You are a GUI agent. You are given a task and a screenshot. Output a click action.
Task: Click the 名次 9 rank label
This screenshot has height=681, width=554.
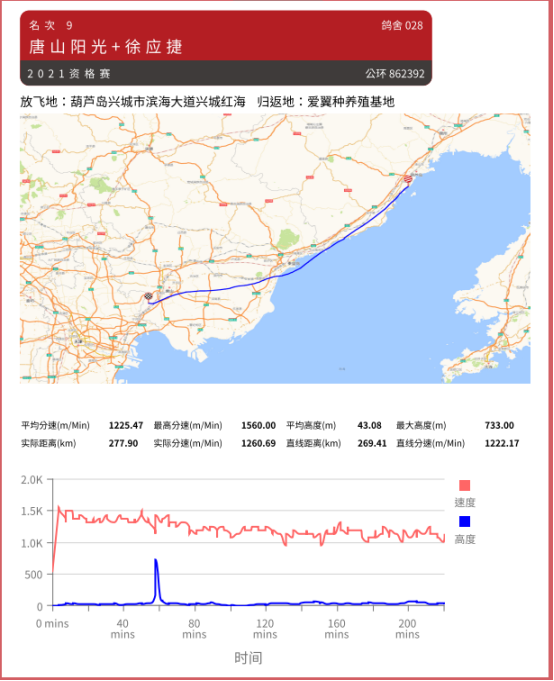tap(51, 26)
